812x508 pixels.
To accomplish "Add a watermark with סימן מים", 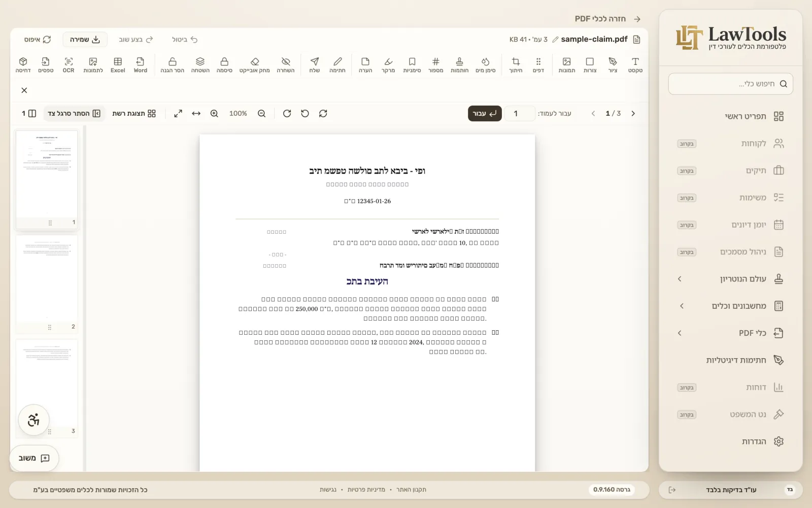I will click(485, 65).
